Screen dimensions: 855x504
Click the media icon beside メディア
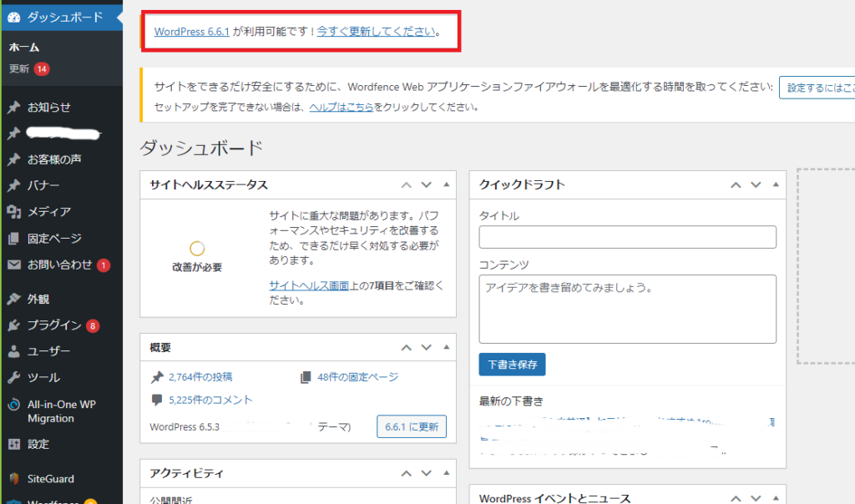(x=14, y=211)
